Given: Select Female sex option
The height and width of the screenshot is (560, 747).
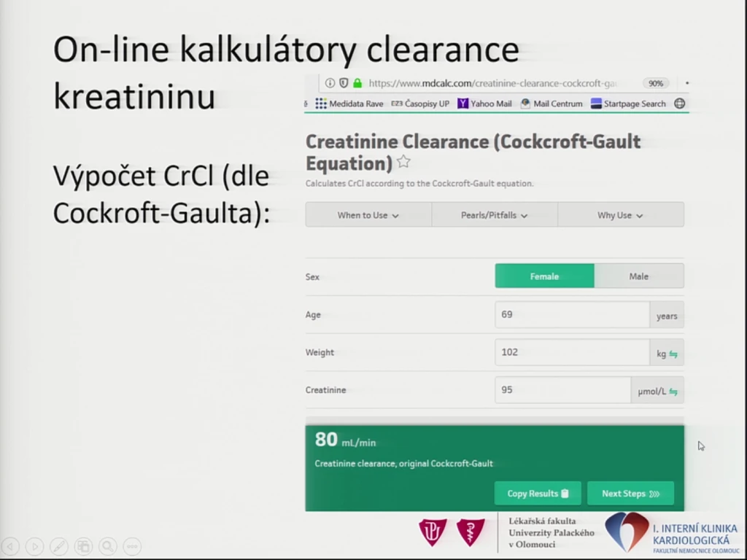Looking at the screenshot, I should click(544, 276).
